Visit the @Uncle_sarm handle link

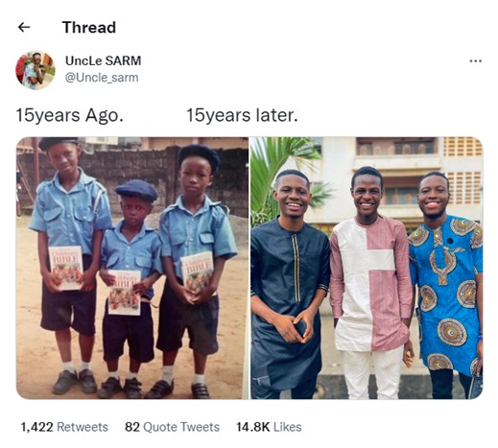point(102,78)
